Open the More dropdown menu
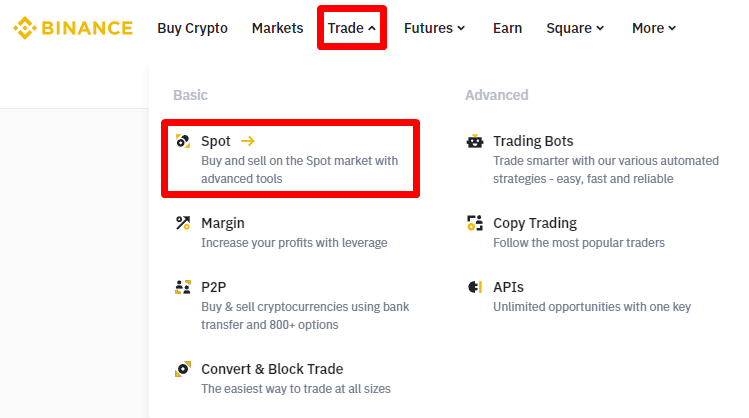Image resolution: width=749 pixels, height=418 pixels. click(x=654, y=28)
